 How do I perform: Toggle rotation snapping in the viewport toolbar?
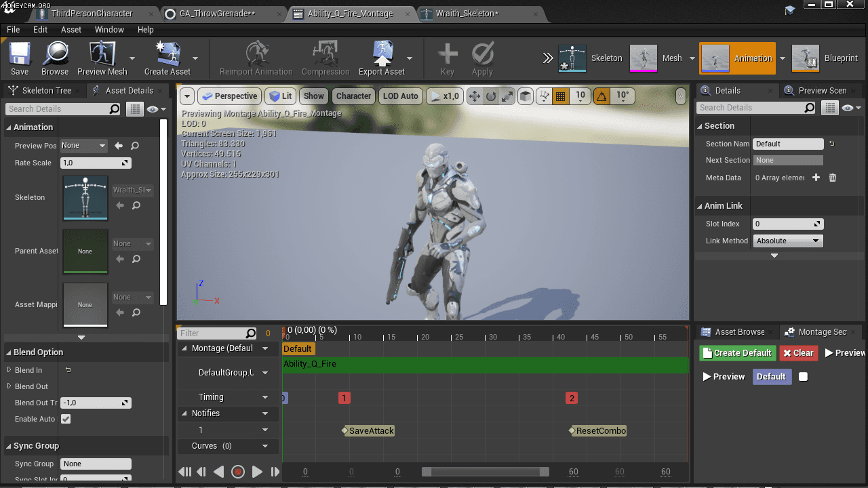click(x=601, y=96)
